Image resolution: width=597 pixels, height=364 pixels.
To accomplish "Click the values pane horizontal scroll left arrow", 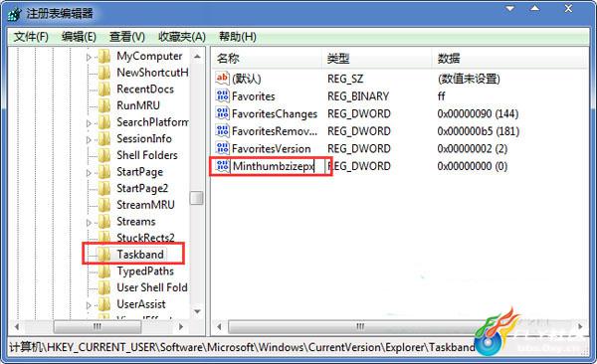I will [219, 326].
